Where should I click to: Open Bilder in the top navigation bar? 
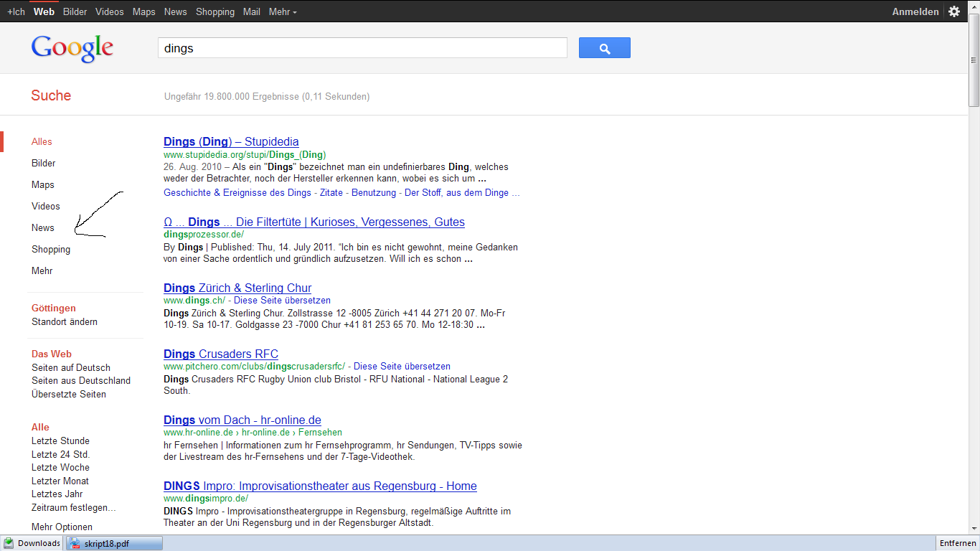pyautogui.click(x=75, y=11)
